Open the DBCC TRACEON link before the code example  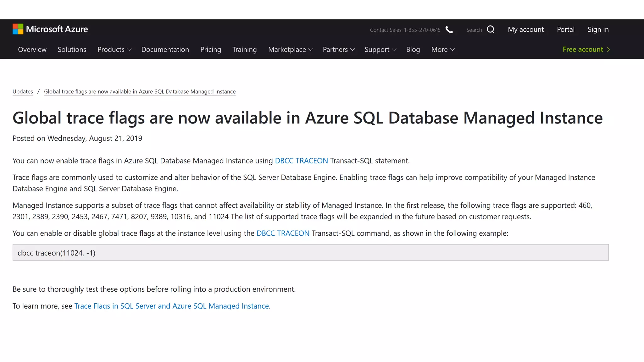click(283, 233)
